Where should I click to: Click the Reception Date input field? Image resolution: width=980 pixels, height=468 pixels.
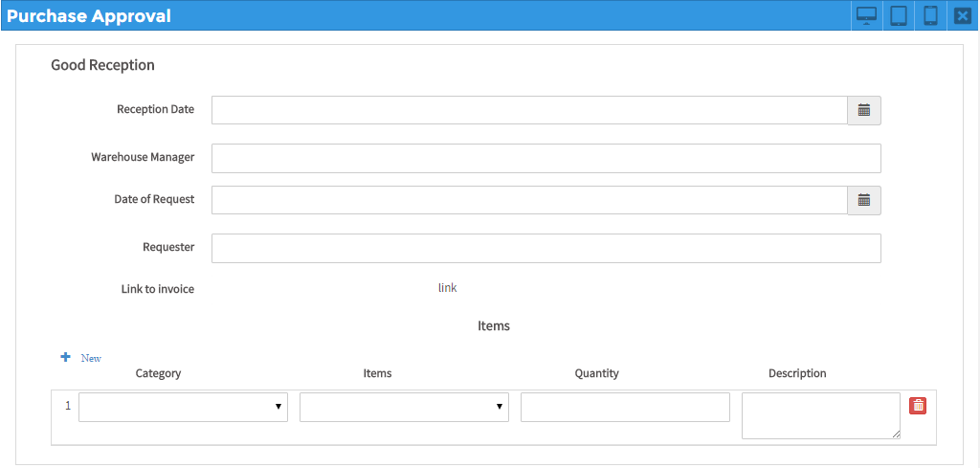point(528,110)
